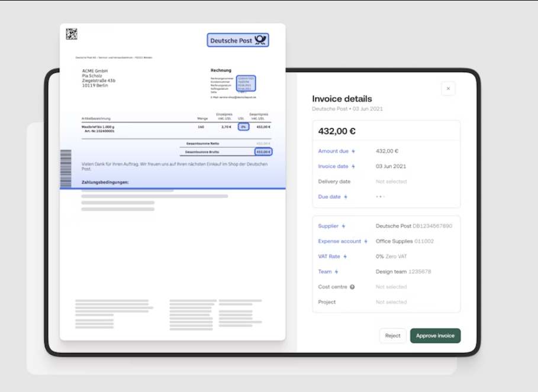
Task: Open the Team value Design team 1235678
Action: [x=403, y=272]
